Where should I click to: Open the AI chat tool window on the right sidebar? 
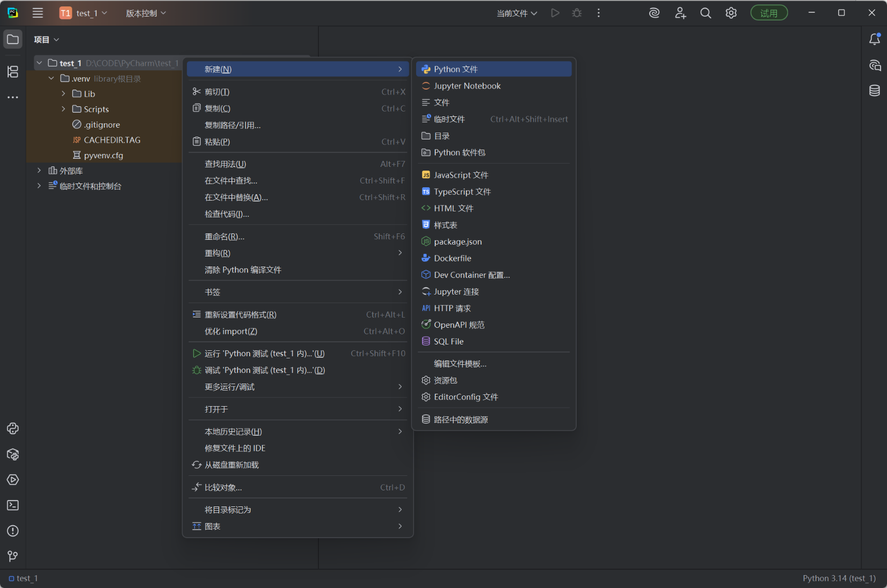pyautogui.click(x=875, y=65)
